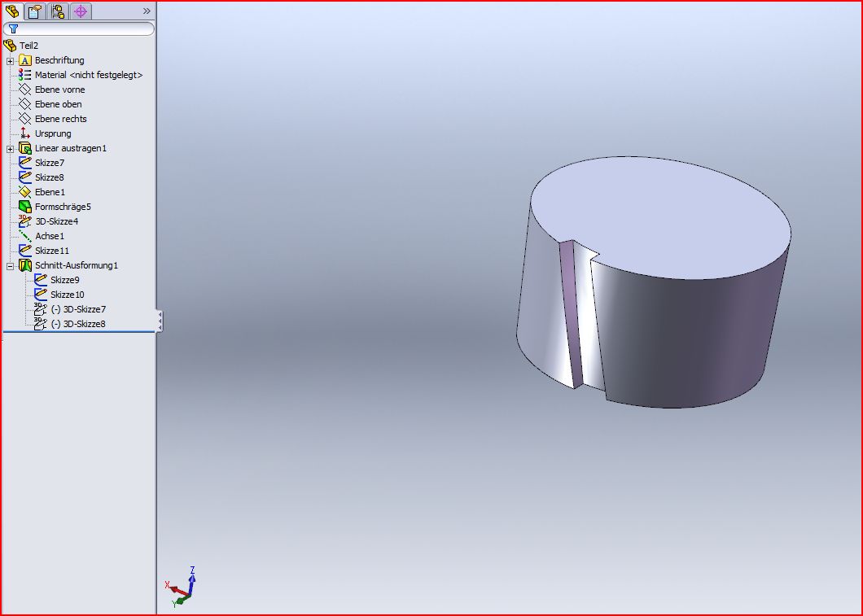863x616 pixels.
Task: Select the Ebene vorne plane icon
Action: pos(24,89)
